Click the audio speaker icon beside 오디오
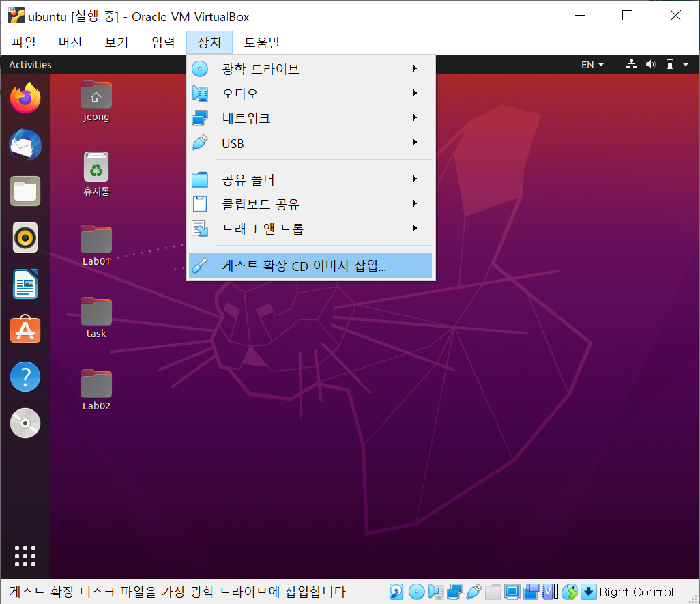The image size is (700, 604). (x=199, y=94)
